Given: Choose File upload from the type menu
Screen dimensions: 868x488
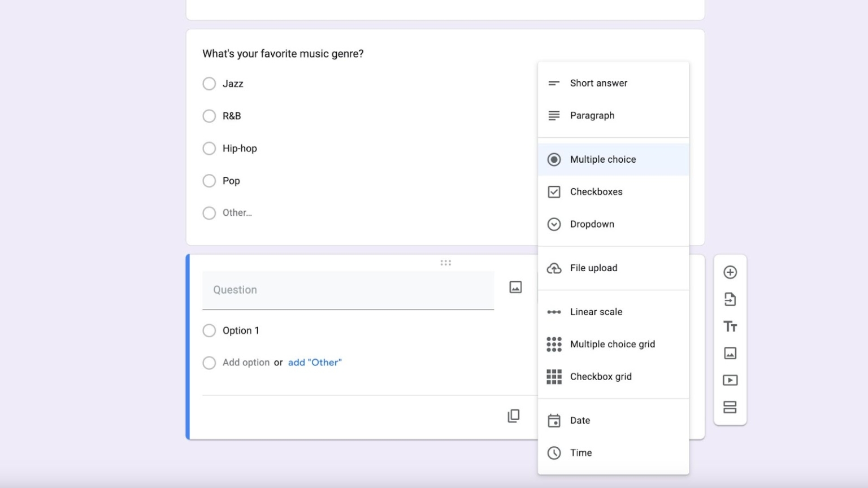Looking at the screenshot, I should (x=593, y=268).
